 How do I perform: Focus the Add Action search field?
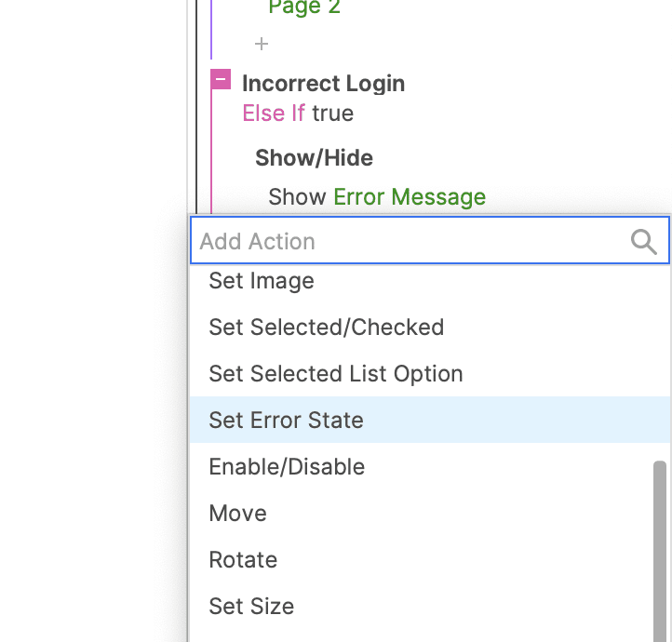tap(410, 242)
